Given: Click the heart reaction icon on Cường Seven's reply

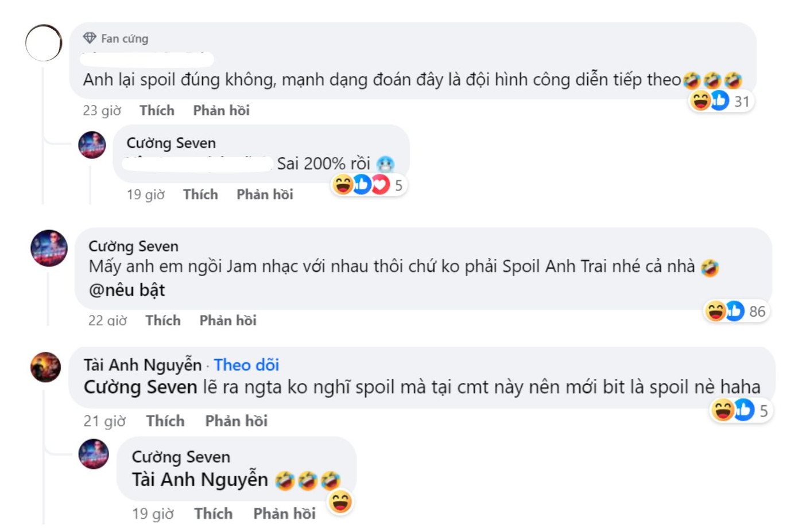Looking at the screenshot, I should point(379,185).
